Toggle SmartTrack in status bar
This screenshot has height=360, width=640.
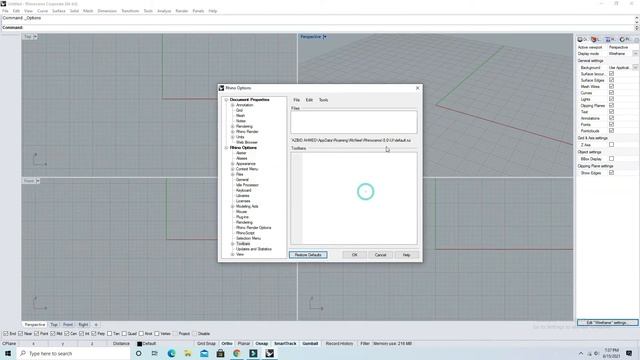(x=285, y=344)
